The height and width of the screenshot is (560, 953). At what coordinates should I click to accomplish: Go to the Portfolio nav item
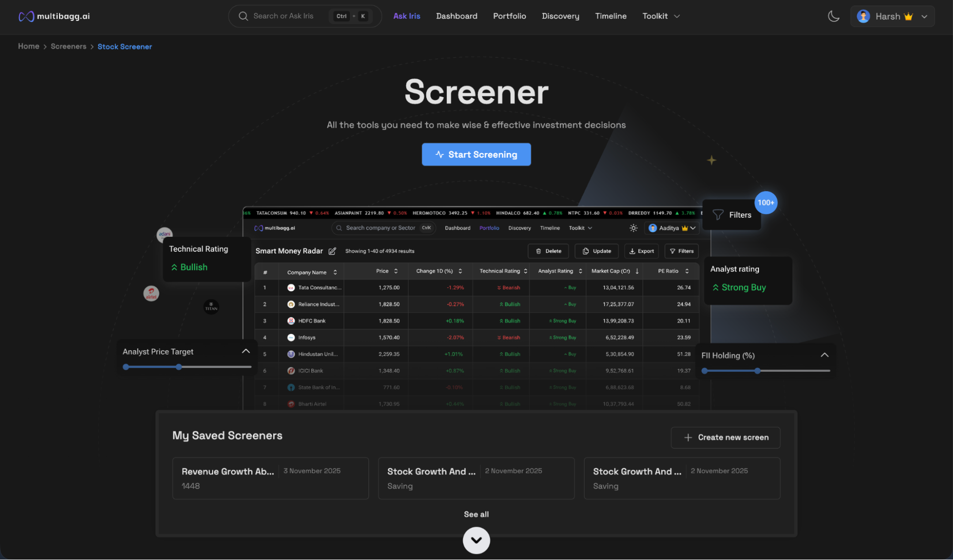(x=509, y=16)
